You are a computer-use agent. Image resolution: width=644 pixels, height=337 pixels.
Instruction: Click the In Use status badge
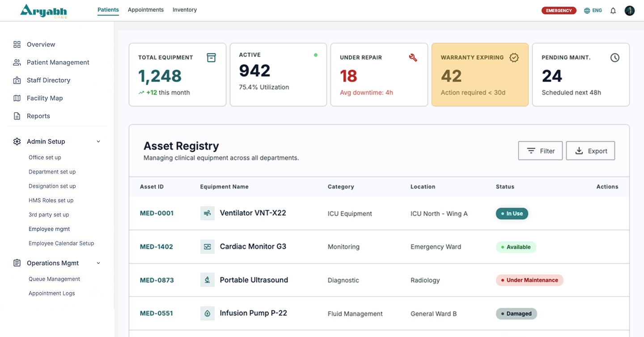pos(512,214)
